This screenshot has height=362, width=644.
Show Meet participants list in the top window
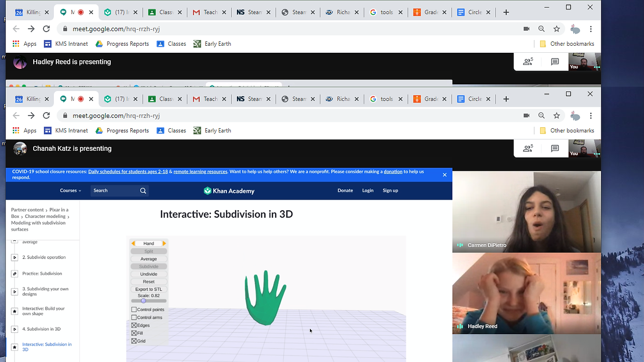(x=528, y=62)
